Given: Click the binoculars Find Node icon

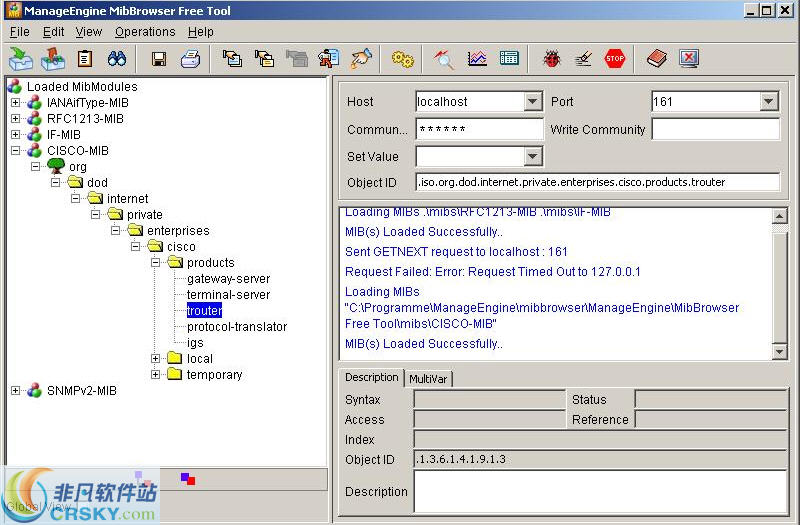Looking at the screenshot, I should click(117, 59).
